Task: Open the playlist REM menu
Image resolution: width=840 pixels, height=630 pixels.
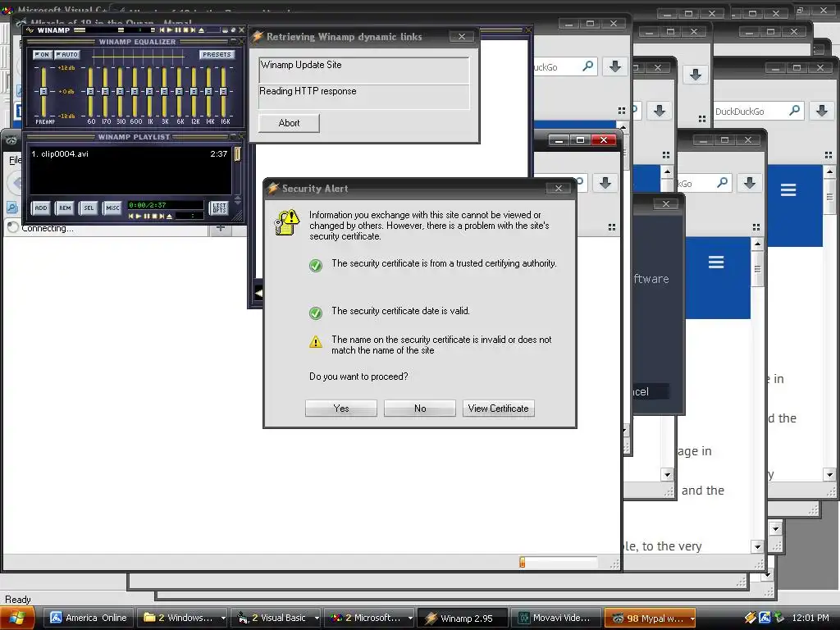Action: pyautogui.click(x=65, y=208)
